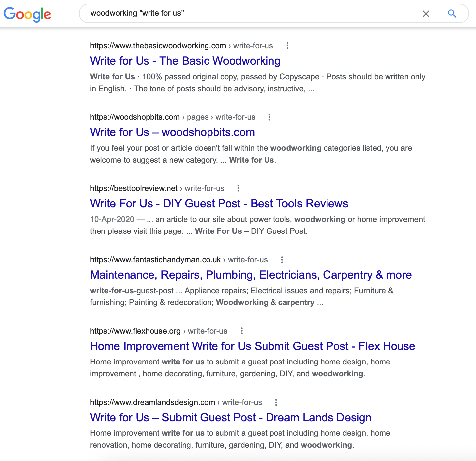Image resolution: width=476 pixels, height=461 pixels.
Task: Open three-dot menu for thebasicwoodworking.com result
Action: coord(287,46)
